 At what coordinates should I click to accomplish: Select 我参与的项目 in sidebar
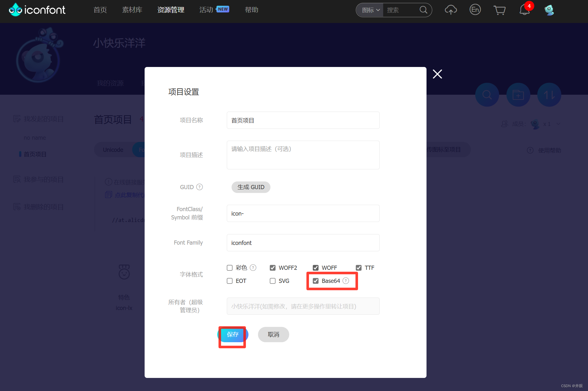pyautogui.click(x=44, y=180)
